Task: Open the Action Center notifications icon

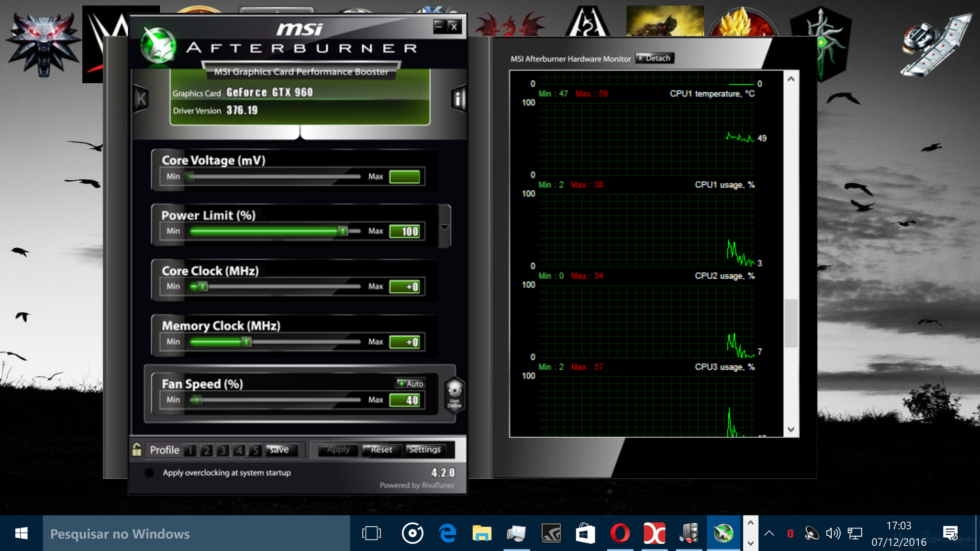Action: point(950,533)
